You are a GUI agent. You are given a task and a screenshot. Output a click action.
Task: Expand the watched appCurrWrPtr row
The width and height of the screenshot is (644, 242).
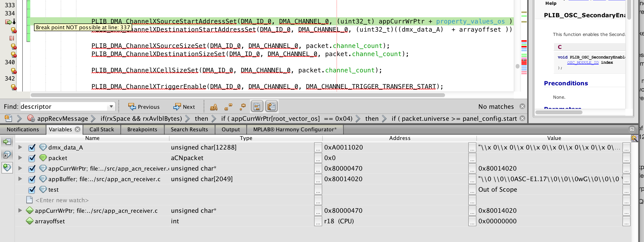(x=20, y=168)
